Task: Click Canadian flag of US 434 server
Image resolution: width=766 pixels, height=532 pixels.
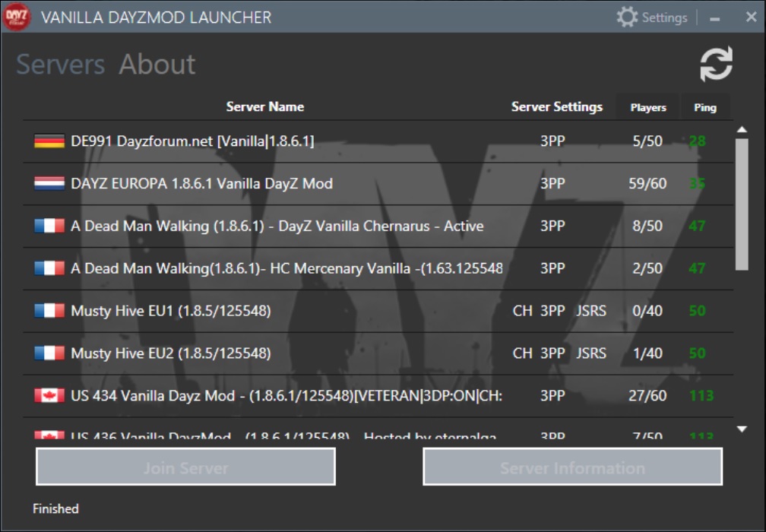Action: 49,395
